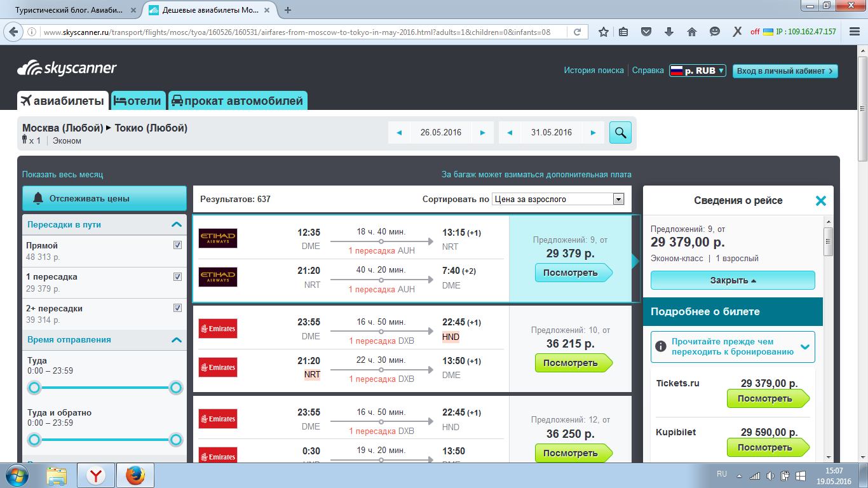The height and width of the screenshot is (488, 868).
Task: Open Windows Explorer from the taskbar
Action: click(x=57, y=475)
